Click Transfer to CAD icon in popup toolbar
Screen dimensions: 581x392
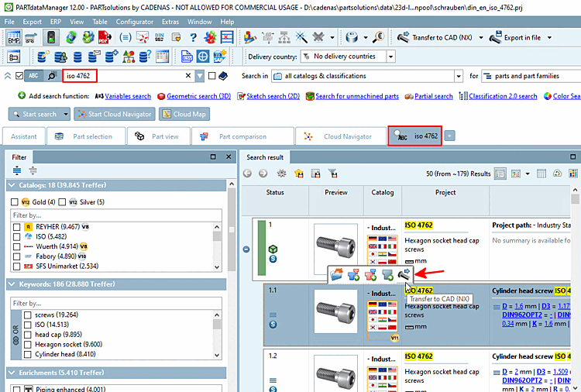404,274
